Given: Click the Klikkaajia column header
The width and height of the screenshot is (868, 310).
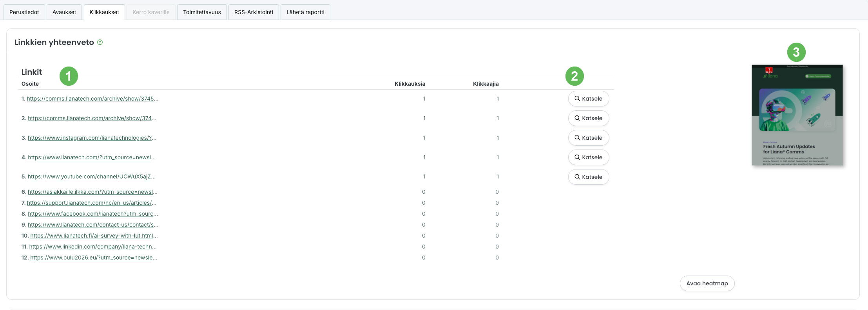Looking at the screenshot, I should coord(486,84).
